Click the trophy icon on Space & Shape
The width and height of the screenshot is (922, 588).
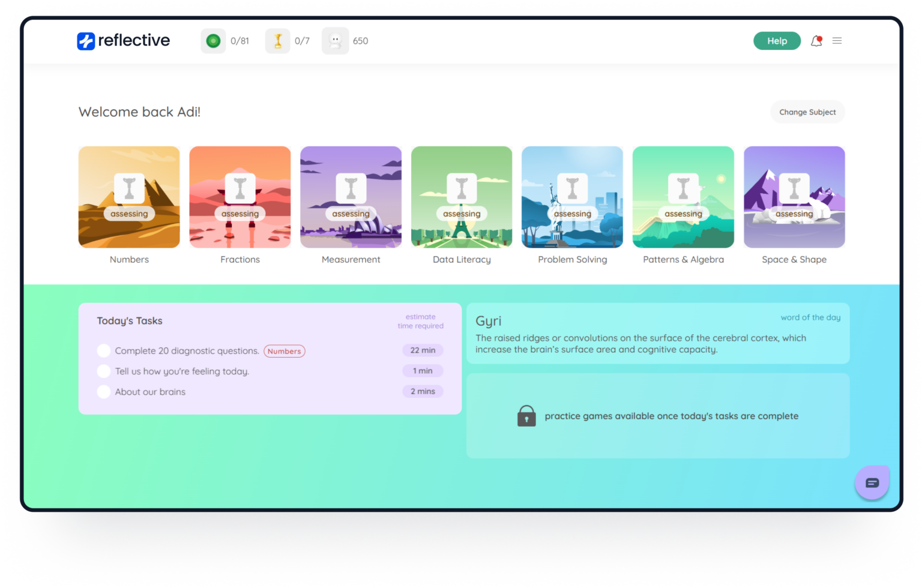794,188
